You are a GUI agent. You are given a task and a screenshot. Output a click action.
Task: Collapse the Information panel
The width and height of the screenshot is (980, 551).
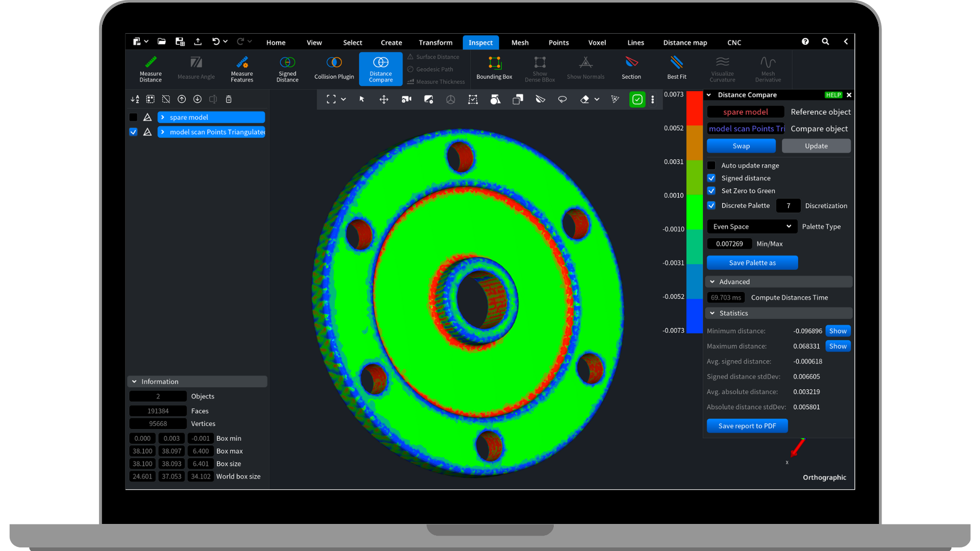click(134, 382)
